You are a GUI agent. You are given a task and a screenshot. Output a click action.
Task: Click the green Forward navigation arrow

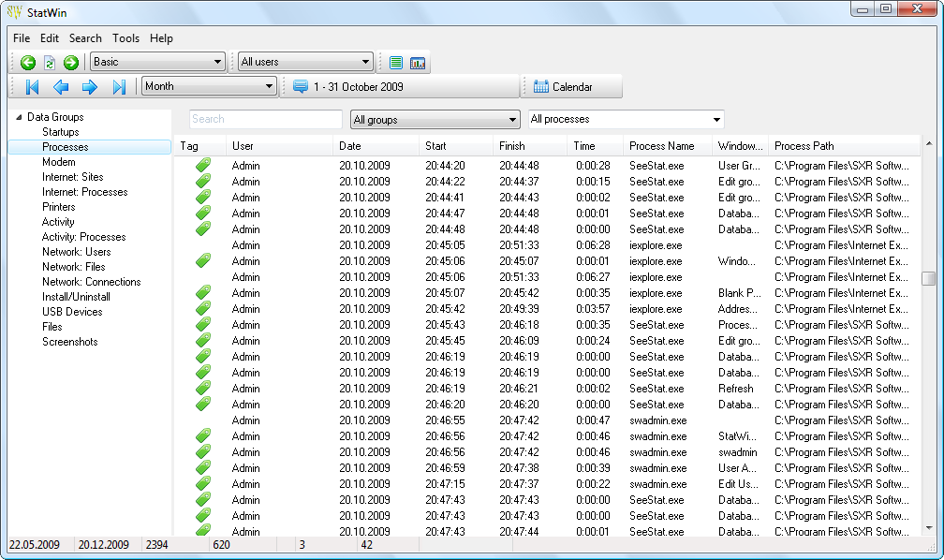pyautogui.click(x=70, y=62)
